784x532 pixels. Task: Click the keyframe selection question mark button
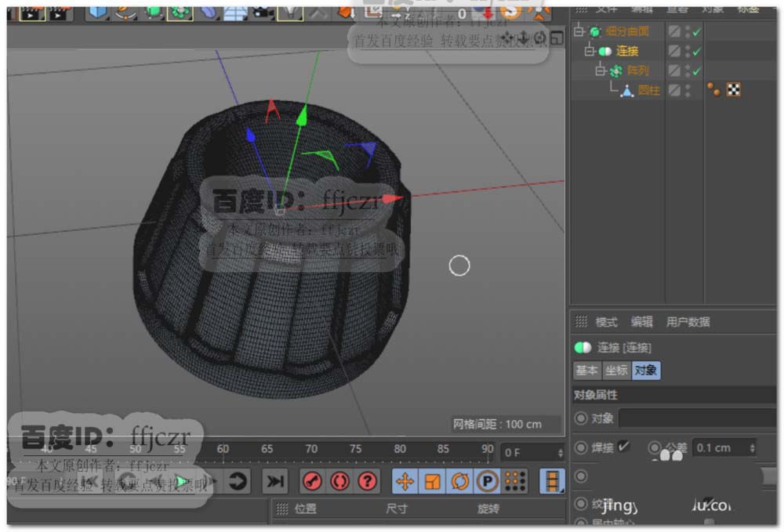tap(368, 481)
